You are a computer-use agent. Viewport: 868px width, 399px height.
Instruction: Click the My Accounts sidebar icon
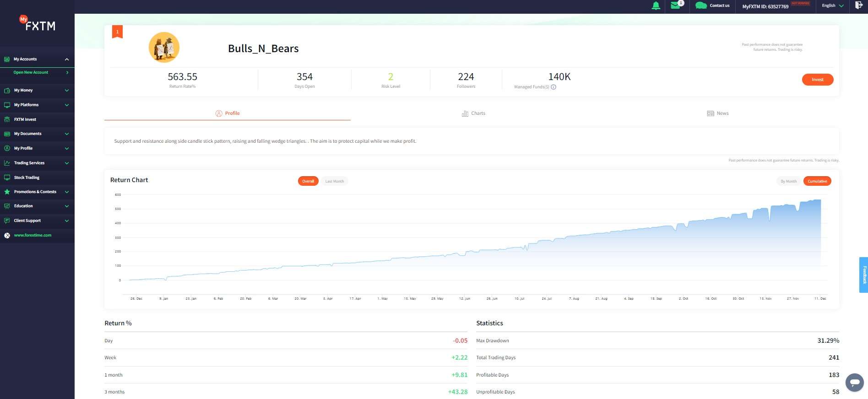pos(7,59)
